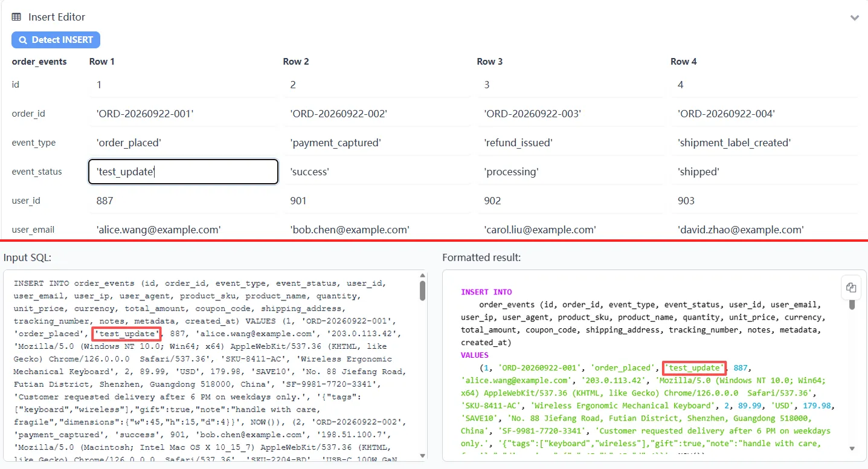
Task: Click the pink 'VALUES' keyword in result
Action: click(x=475, y=355)
